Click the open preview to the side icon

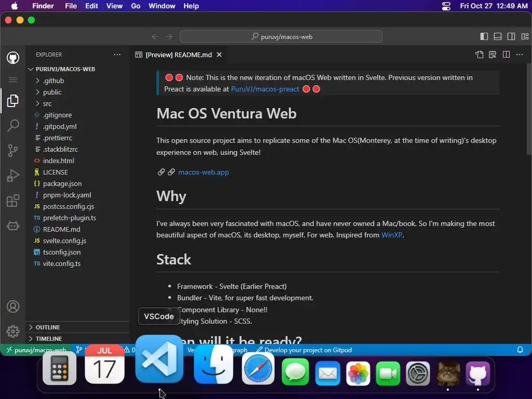[493, 55]
